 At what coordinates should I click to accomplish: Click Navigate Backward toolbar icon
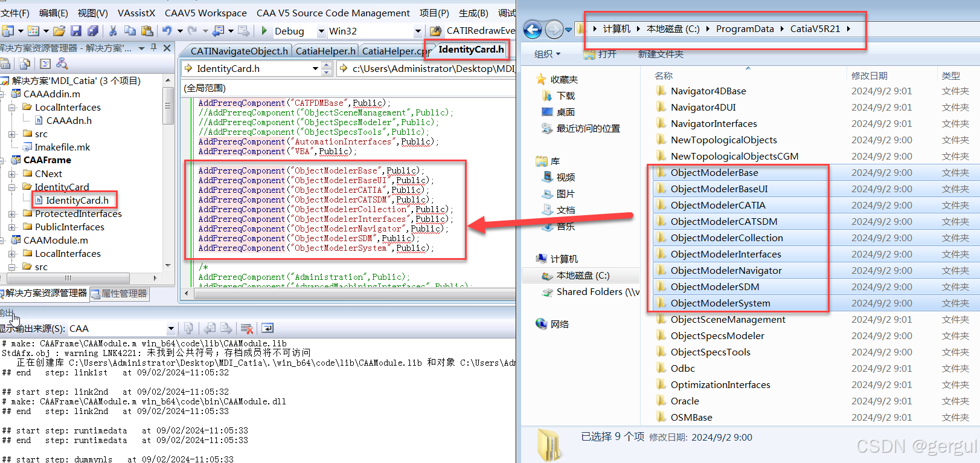point(219,31)
